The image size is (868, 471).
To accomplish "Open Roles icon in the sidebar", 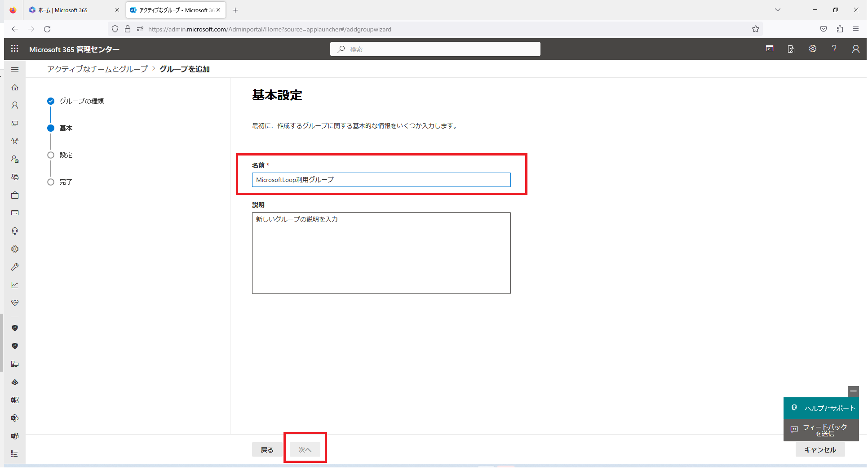I will tap(15, 159).
